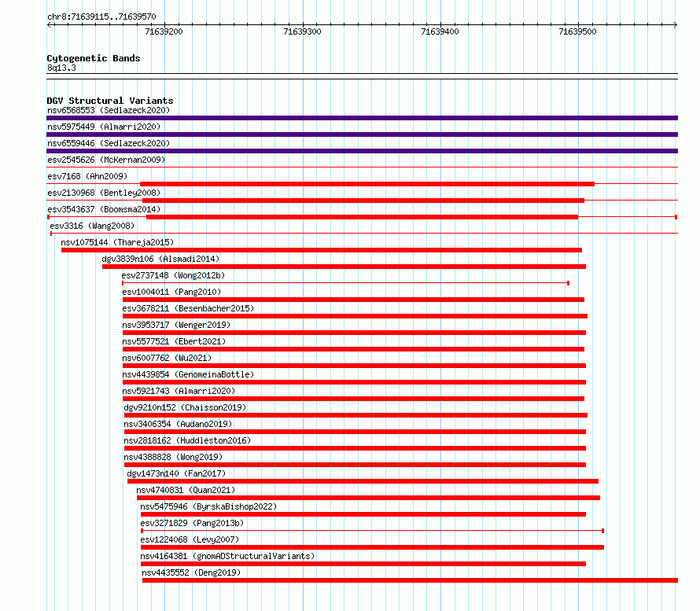Open nsv3953717 (Wenger2019) label
The image size is (700, 611).
tap(176, 325)
